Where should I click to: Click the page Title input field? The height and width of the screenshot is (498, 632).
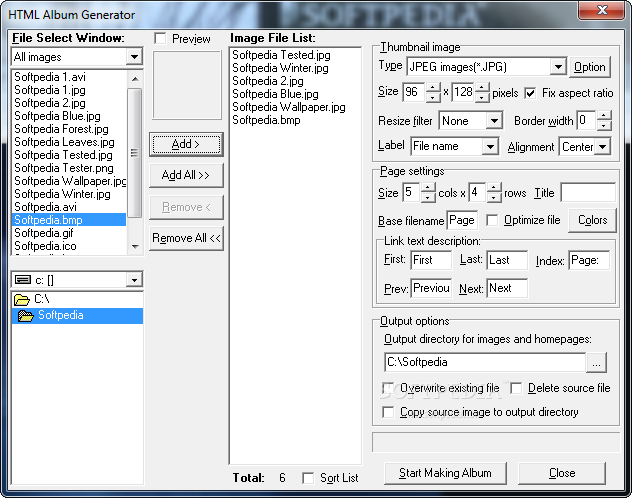tap(588, 193)
